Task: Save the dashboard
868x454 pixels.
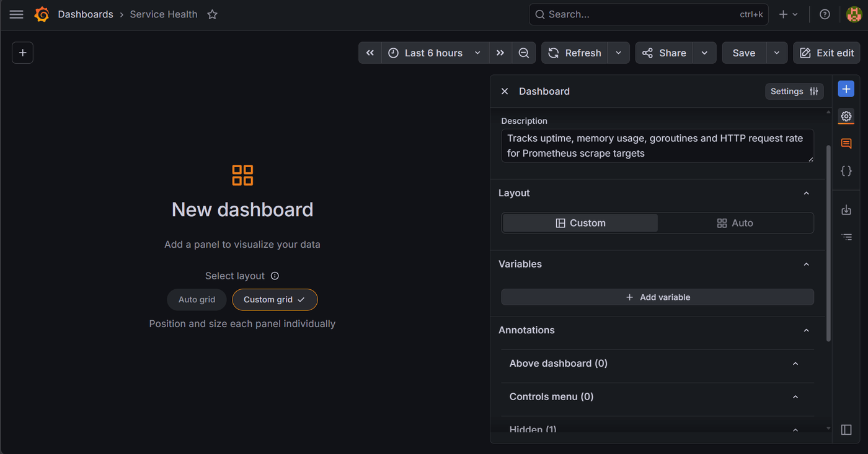Action: (x=744, y=53)
